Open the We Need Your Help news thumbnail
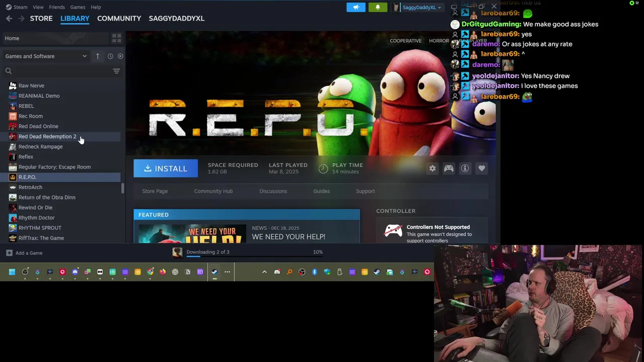 [192, 234]
